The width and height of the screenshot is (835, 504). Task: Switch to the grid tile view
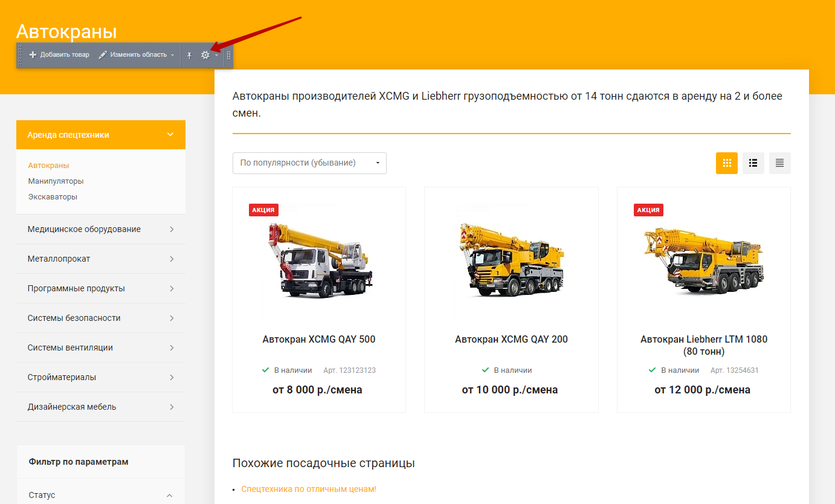click(x=727, y=163)
